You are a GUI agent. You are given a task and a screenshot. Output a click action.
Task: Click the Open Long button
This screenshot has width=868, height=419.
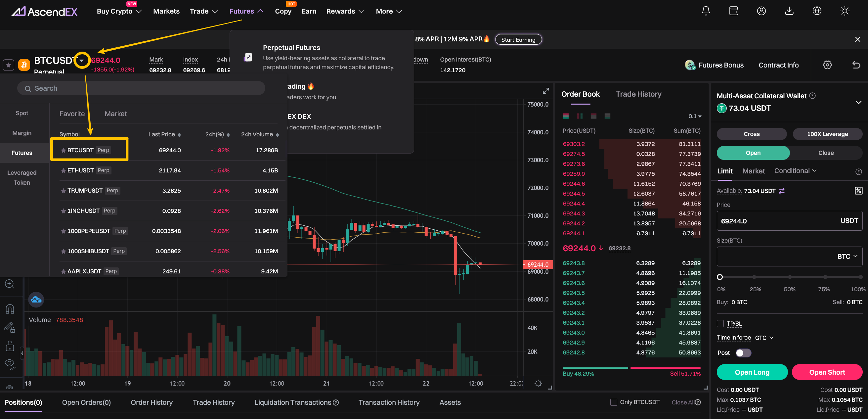[x=752, y=372]
